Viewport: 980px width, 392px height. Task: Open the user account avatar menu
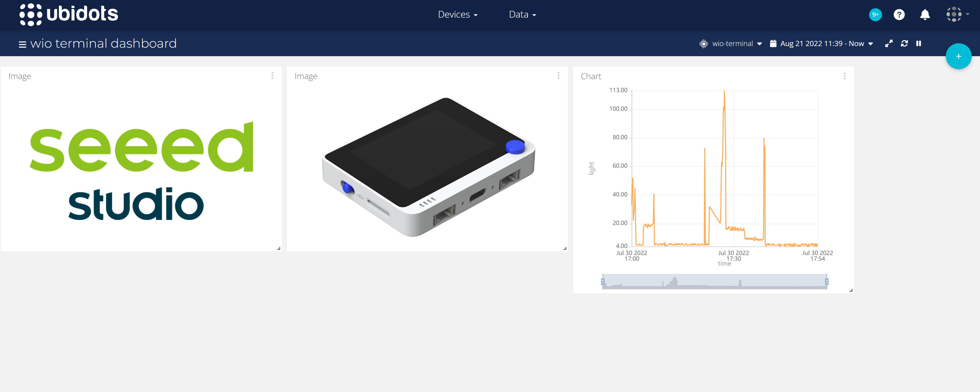957,14
